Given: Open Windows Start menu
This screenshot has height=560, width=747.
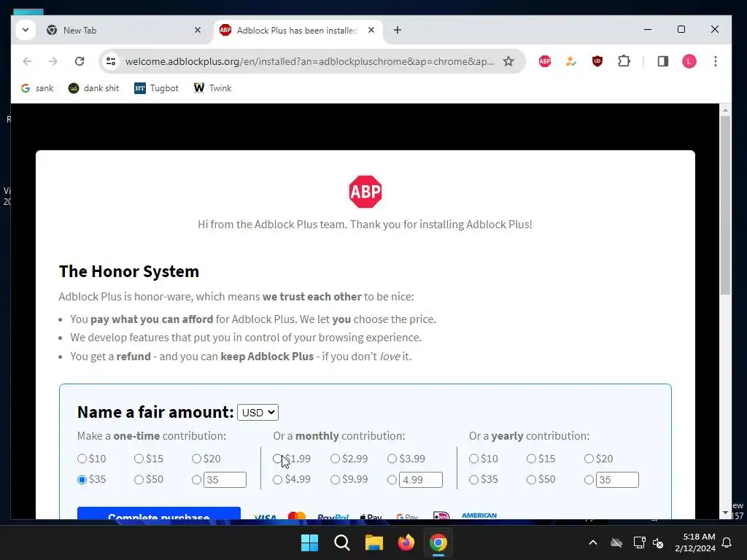Looking at the screenshot, I should (x=309, y=542).
